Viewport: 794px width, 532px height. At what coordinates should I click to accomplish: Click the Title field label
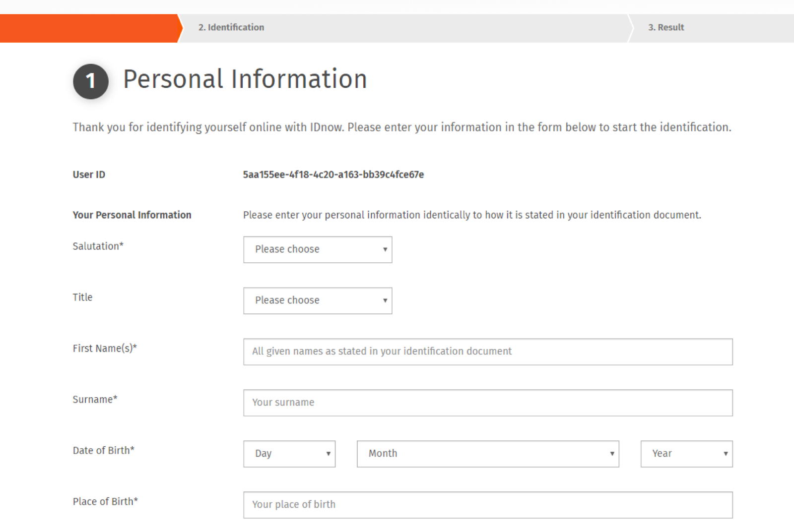point(82,297)
